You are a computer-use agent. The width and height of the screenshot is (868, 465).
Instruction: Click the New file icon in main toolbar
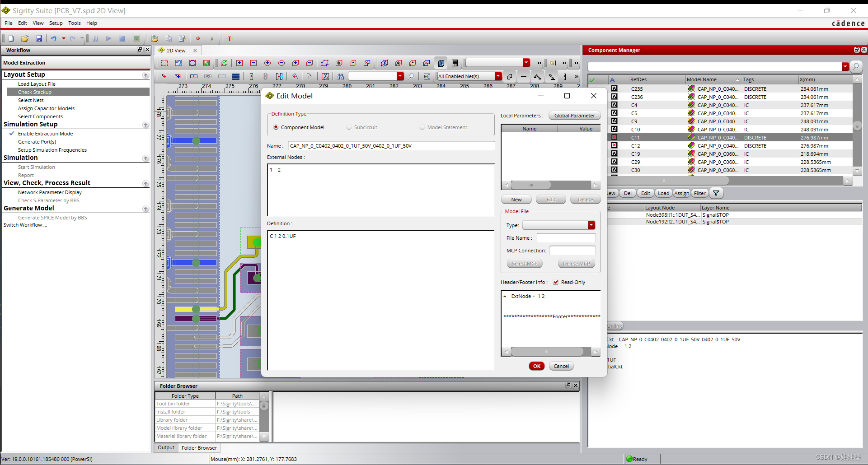coord(11,39)
